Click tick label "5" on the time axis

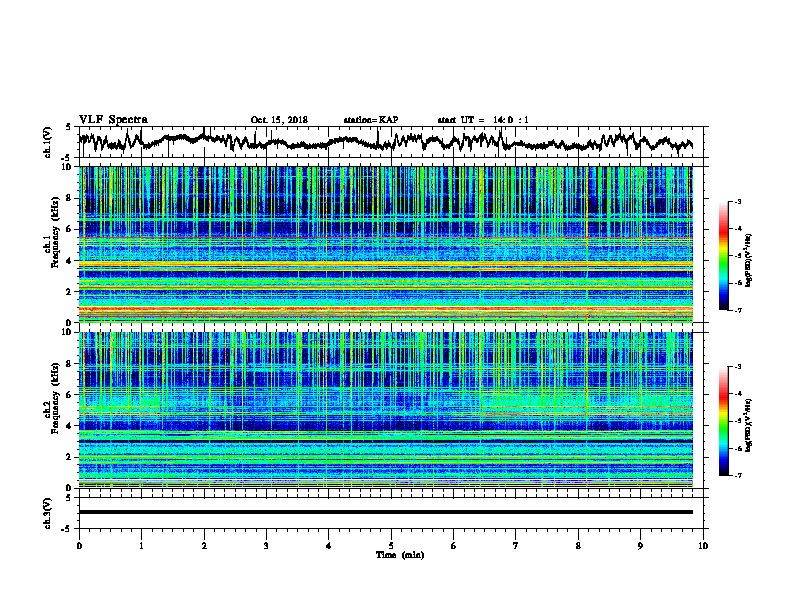tap(391, 546)
